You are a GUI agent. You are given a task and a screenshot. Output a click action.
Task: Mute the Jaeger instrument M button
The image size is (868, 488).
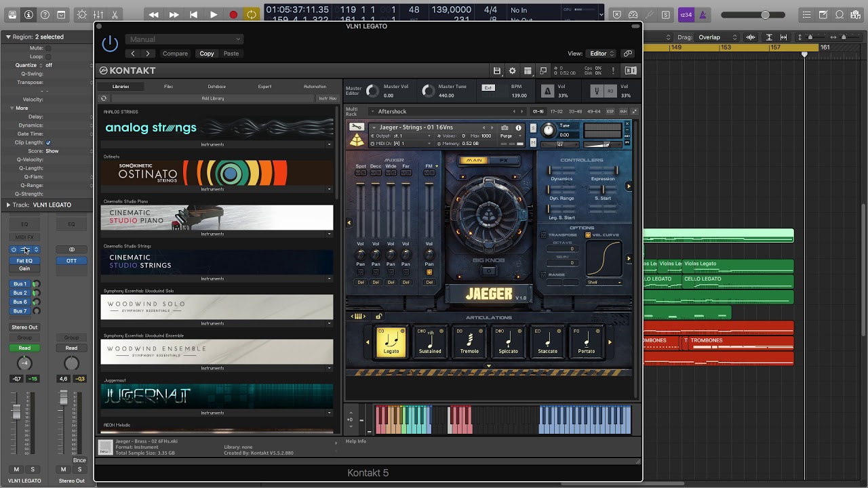pos(533,142)
